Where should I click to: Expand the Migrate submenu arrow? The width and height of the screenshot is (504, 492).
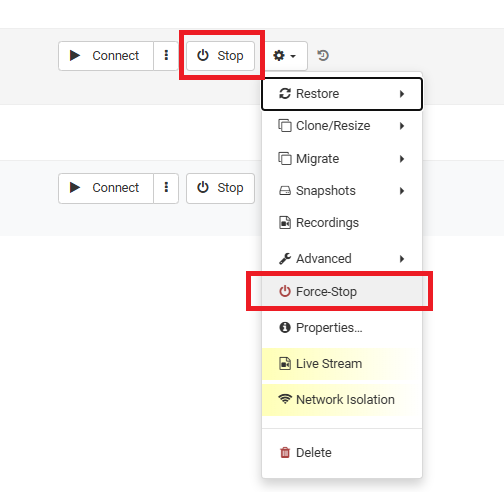click(x=402, y=159)
